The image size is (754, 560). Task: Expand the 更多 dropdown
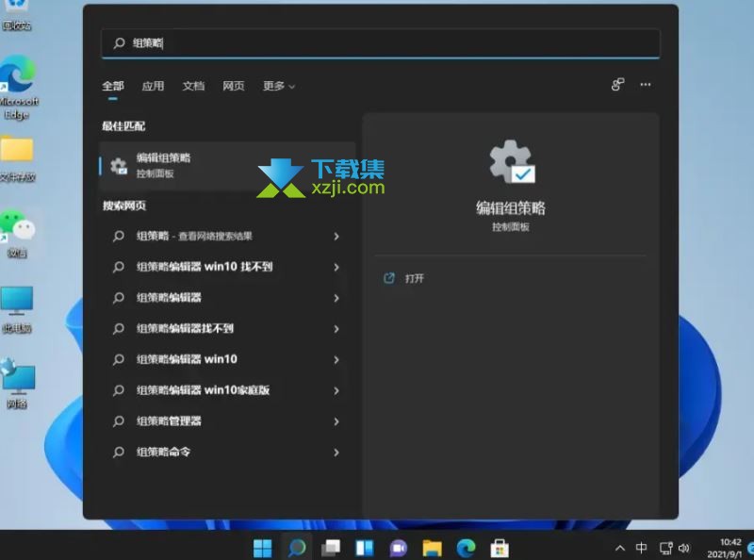(x=278, y=86)
